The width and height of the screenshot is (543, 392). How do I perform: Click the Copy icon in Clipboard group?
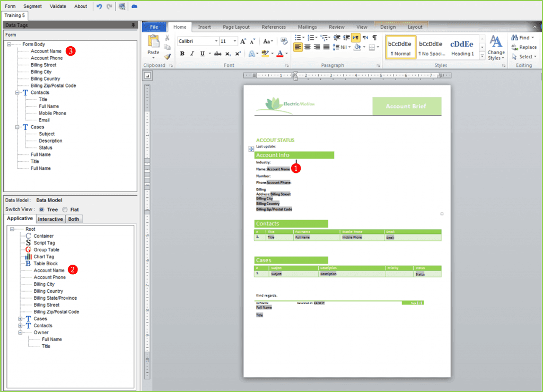coord(167,47)
